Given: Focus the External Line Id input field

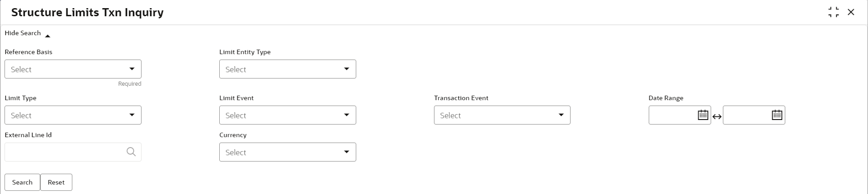Looking at the screenshot, I should coord(63,152).
